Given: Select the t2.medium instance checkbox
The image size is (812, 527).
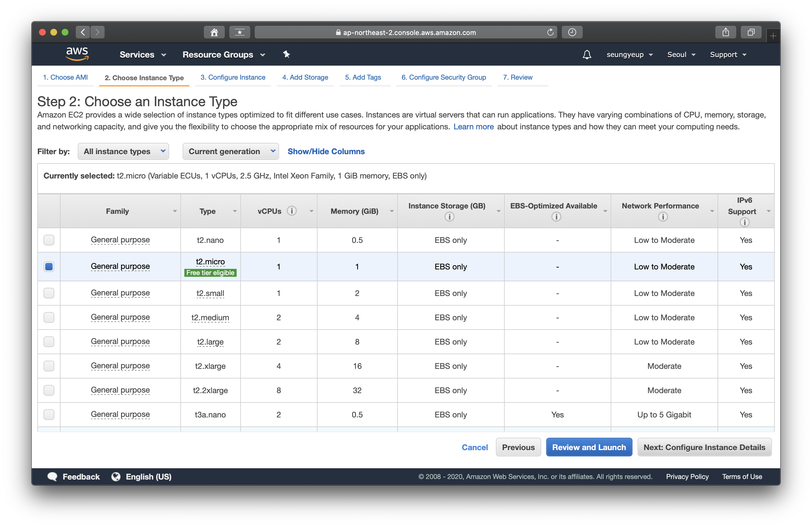Looking at the screenshot, I should pos(49,317).
